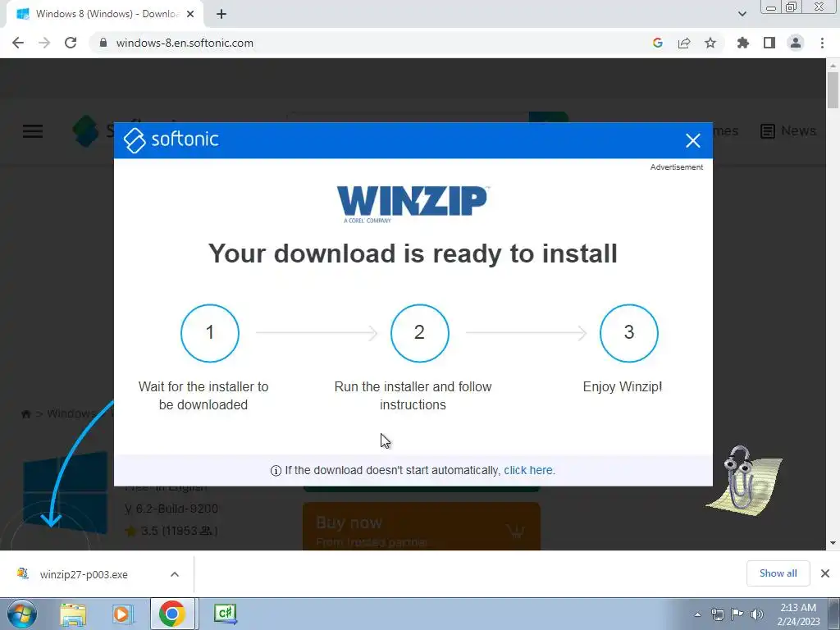View site security lock information
840x630 pixels.
[103, 43]
